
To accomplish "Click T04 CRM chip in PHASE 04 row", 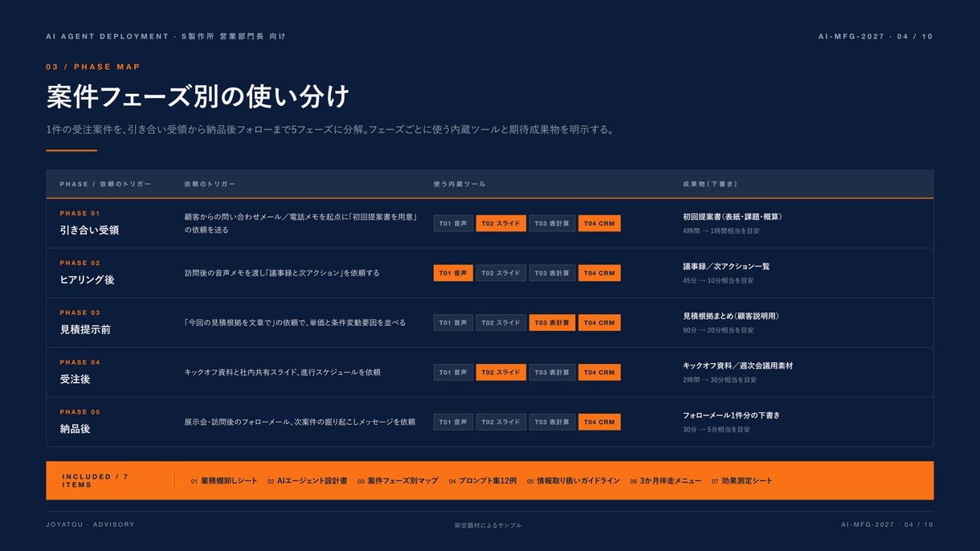I will pyautogui.click(x=599, y=373).
